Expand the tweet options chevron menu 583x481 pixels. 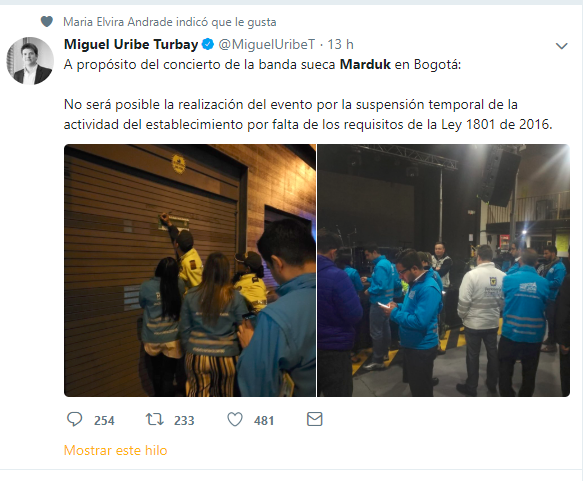(x=561, y=46)
